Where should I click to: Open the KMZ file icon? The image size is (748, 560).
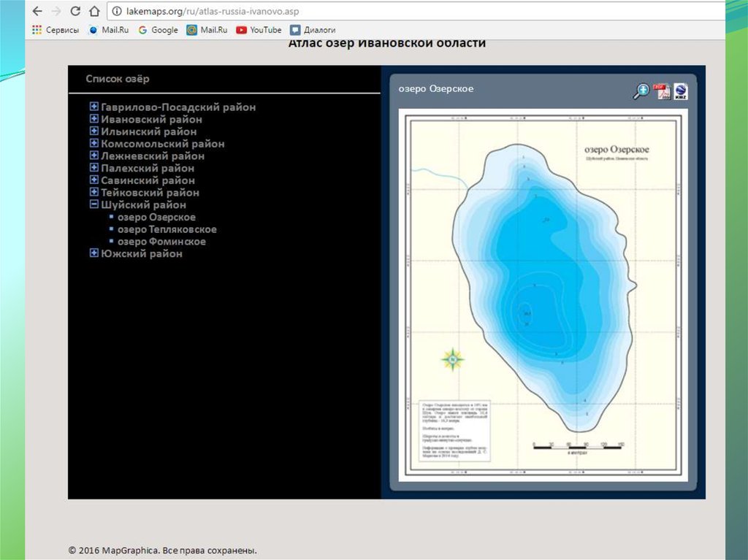pos(680,91)
